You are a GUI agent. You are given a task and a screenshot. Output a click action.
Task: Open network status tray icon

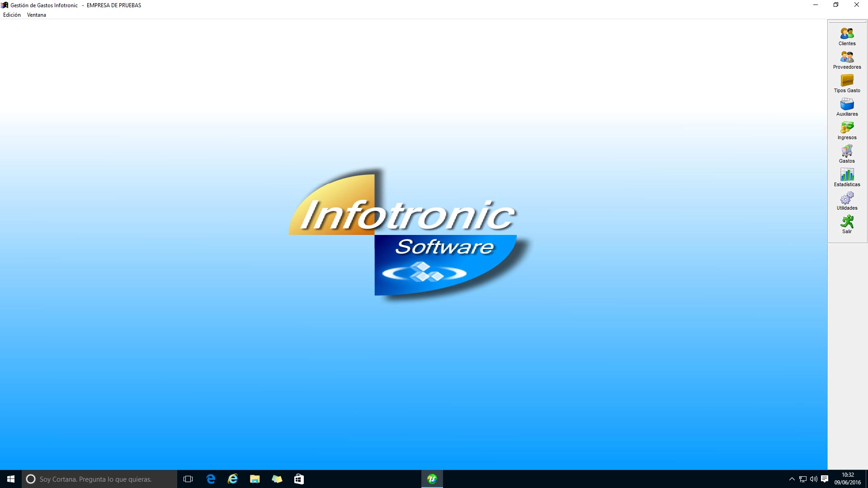[x=803, y=479]
